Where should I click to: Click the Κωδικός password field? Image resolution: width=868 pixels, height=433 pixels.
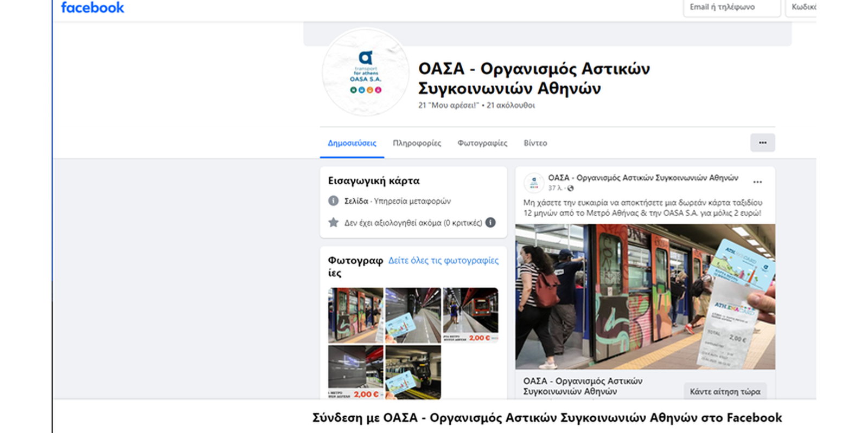pyautogui.click(x=801, y=8)
